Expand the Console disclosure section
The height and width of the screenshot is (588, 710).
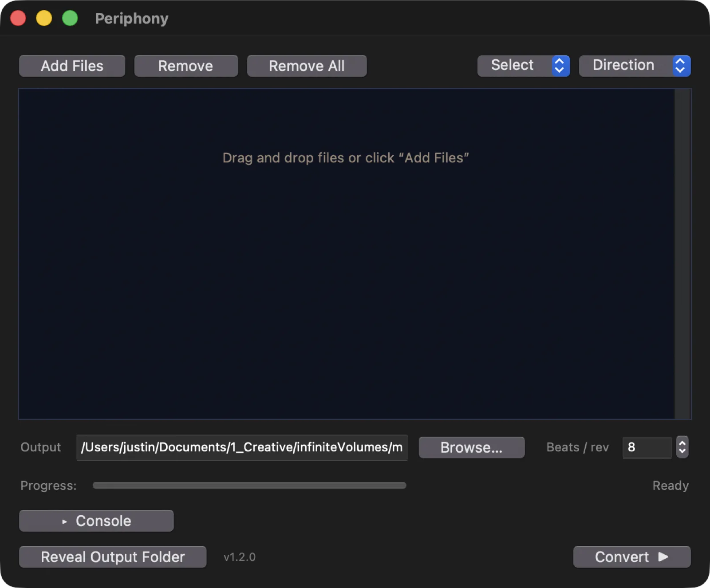tap(96, 521)
